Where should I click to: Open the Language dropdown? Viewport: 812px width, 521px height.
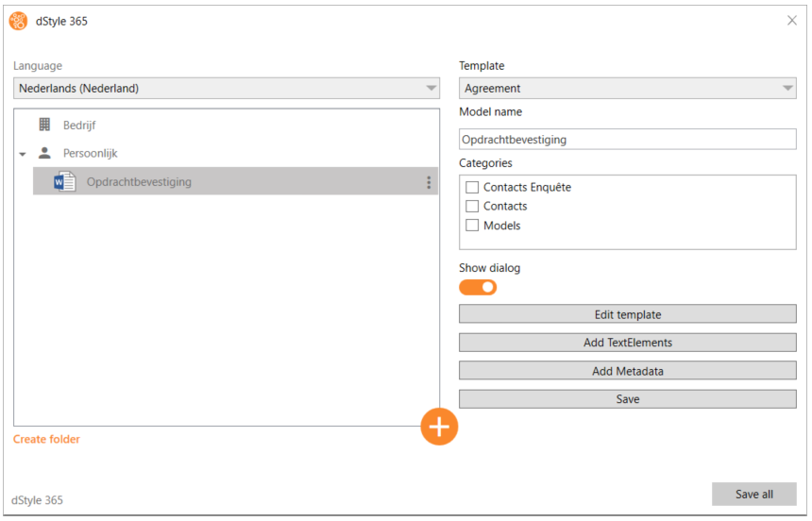(227, 88)
